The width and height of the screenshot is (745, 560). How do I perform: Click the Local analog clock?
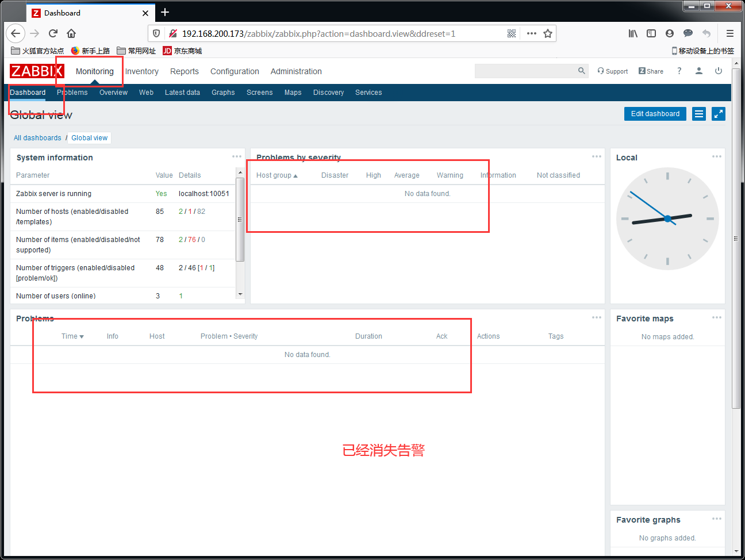pyautogui.click(x=667, y=218)
